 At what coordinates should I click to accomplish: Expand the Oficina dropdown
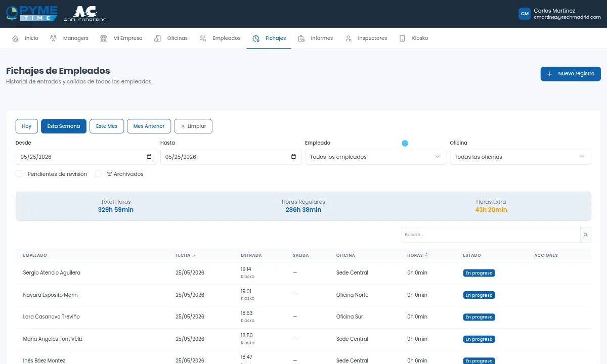coord(521,157)
